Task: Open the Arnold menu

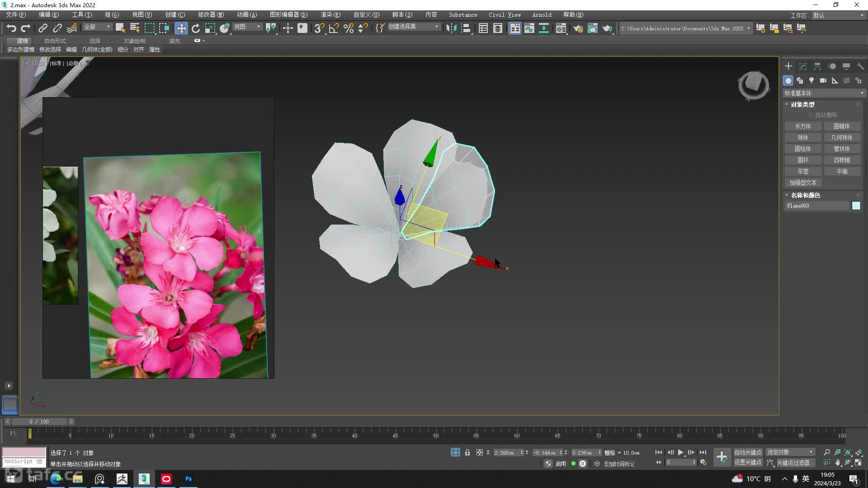Action: click(x=542, y=15)
